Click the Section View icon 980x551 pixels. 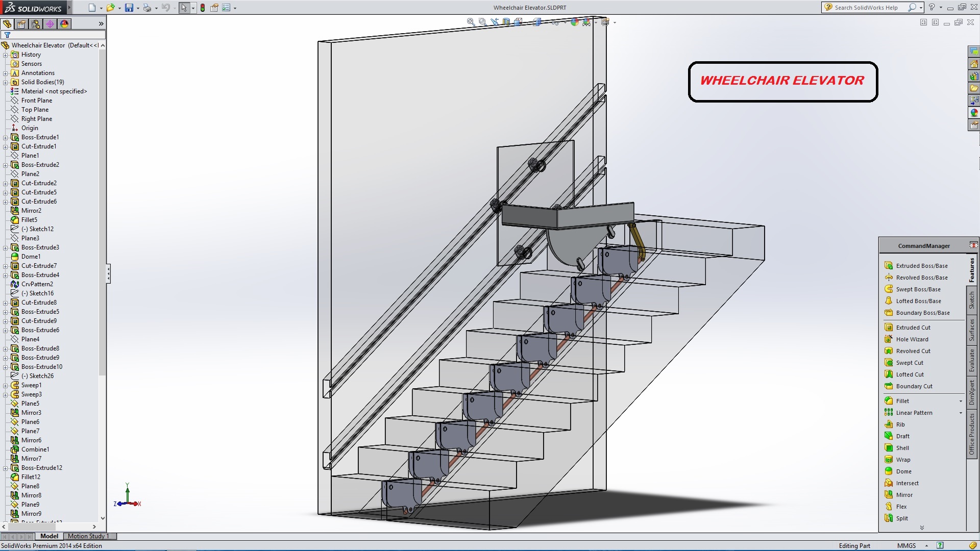(506, 22)
